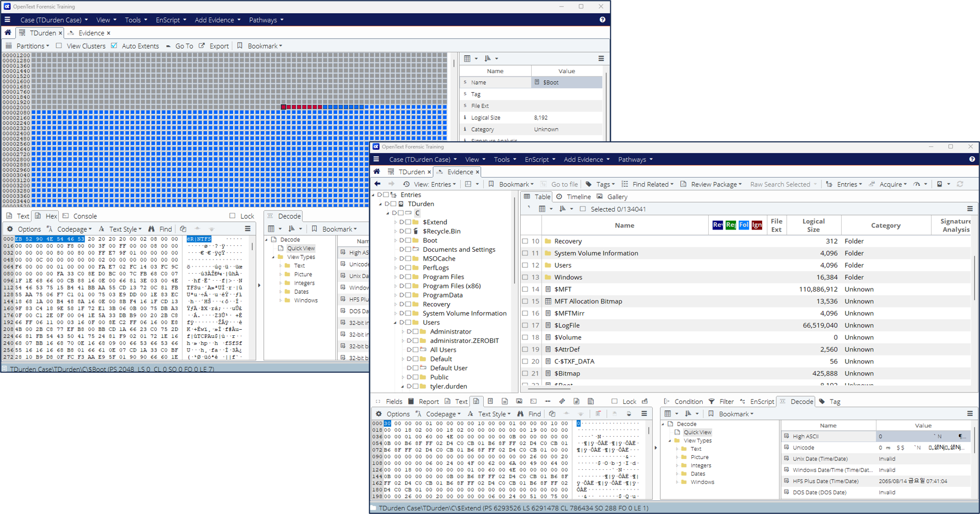Click the home icon in the back window
980x514 pixels.
(x=8, y=33)
